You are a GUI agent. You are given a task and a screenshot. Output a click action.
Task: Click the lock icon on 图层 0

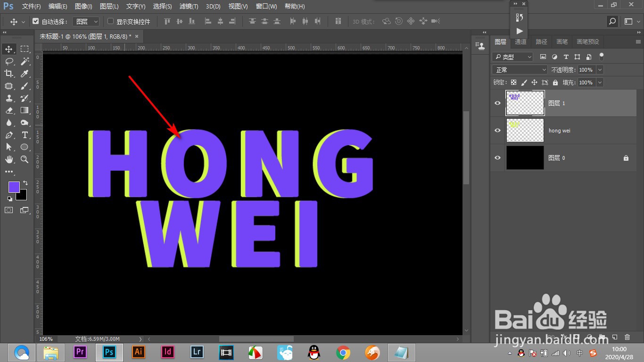[626, 157]
